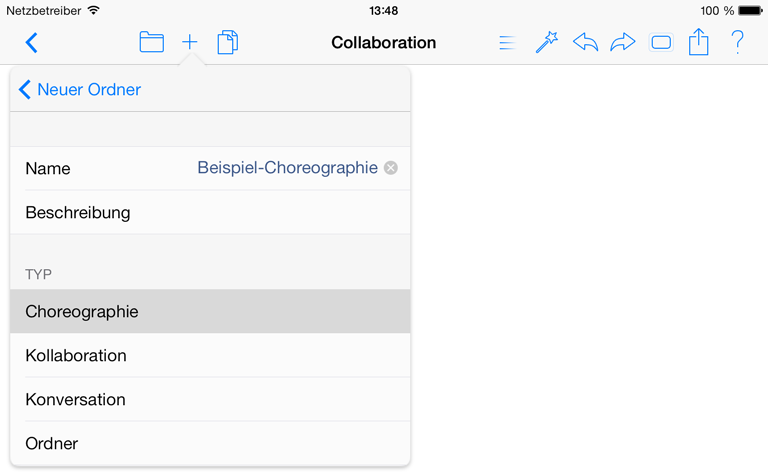The height and width of the screenshot is (472, 768).
Task: Select type Kollaboration
Action: (x=210, y=355)
